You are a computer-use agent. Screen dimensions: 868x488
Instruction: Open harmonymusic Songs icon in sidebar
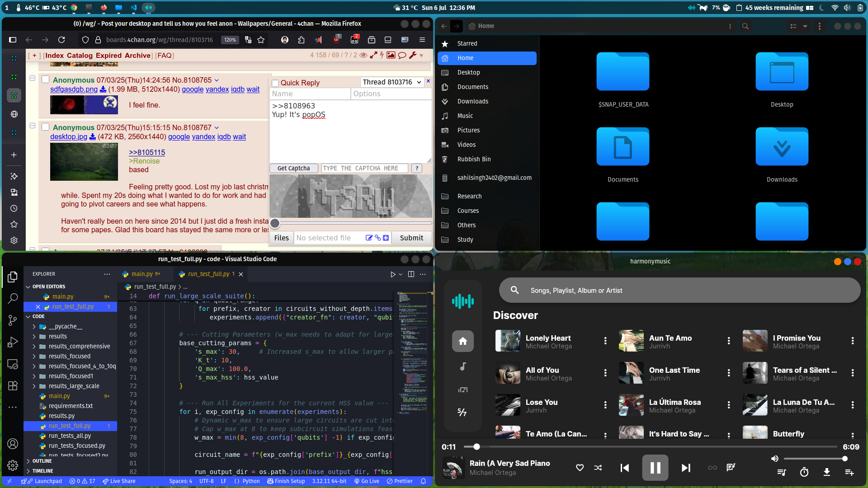click(x=463, y=366)
